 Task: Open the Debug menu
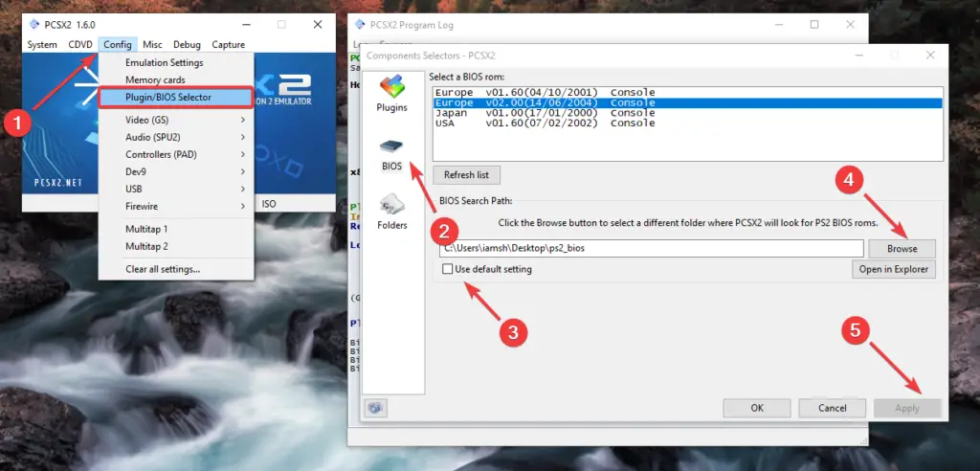187,44
